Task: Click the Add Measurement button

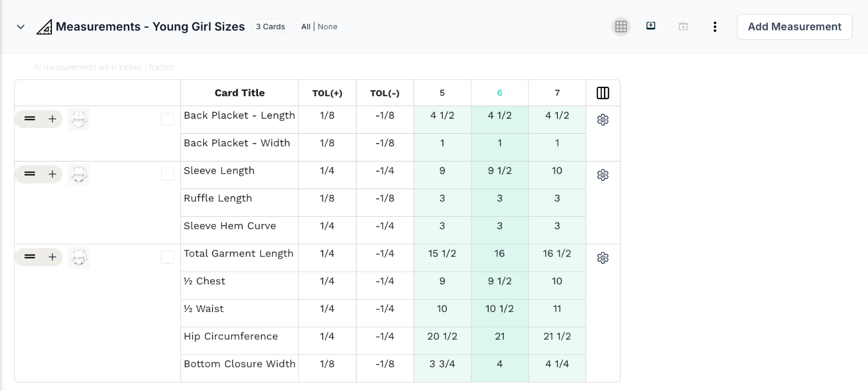Action: tap(794, 27)
